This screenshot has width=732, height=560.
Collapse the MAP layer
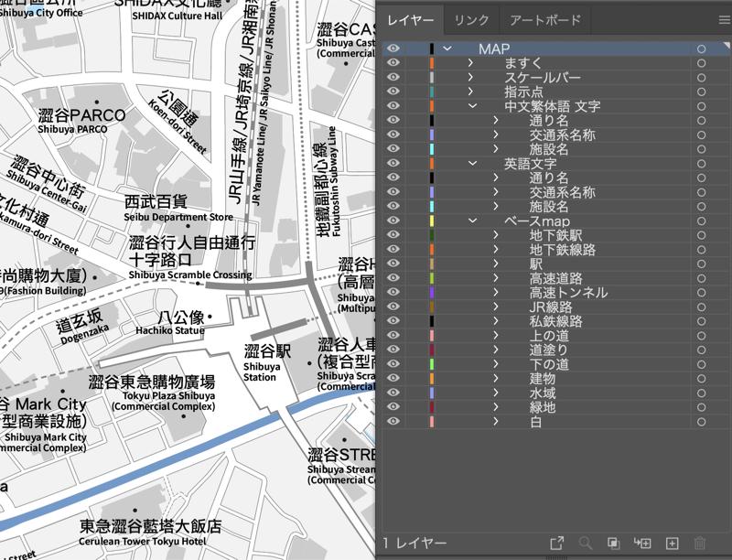pos(447,48)
